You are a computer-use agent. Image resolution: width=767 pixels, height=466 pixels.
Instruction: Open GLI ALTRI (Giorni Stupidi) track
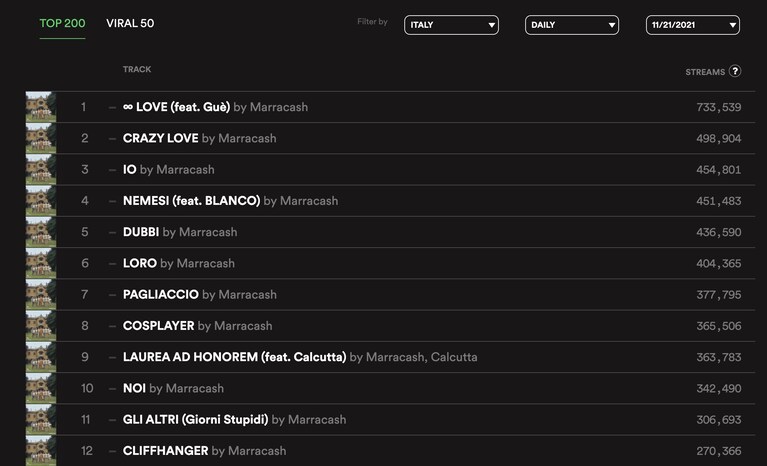(x=195, y=420)
